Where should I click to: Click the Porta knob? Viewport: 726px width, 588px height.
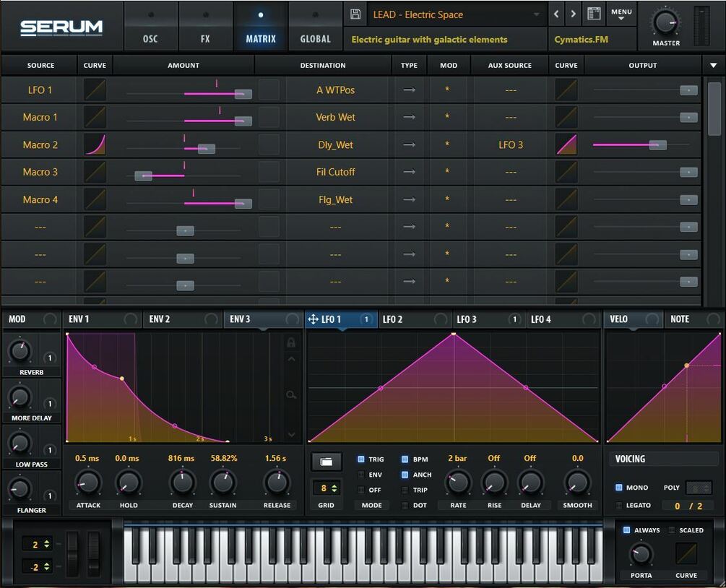(641, 554)
